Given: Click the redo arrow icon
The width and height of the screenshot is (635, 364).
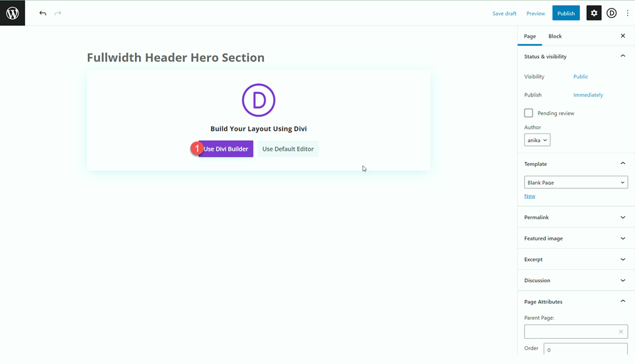Looking at the screenshot, I should tap(58, 13).
